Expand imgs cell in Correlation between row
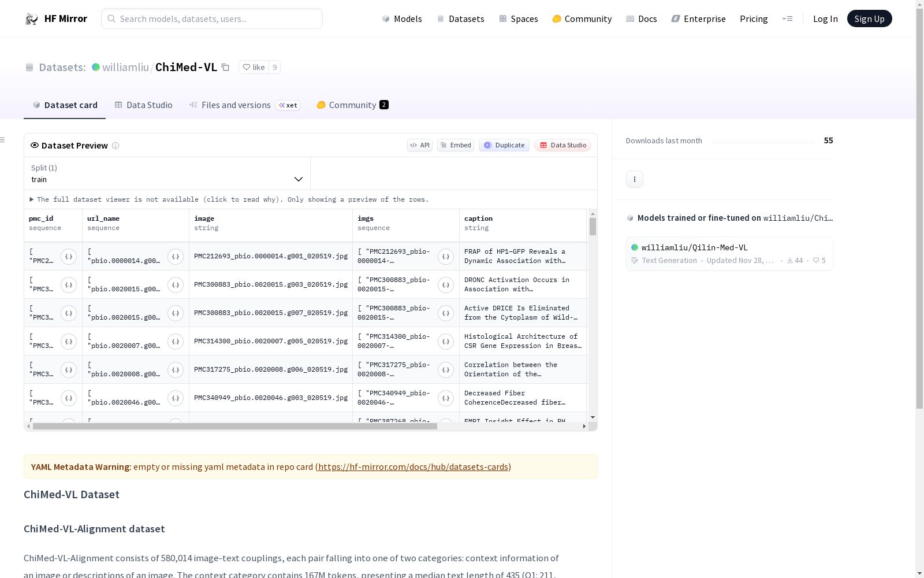The height and width of the screenshot is (578, 924). point(446,370)
